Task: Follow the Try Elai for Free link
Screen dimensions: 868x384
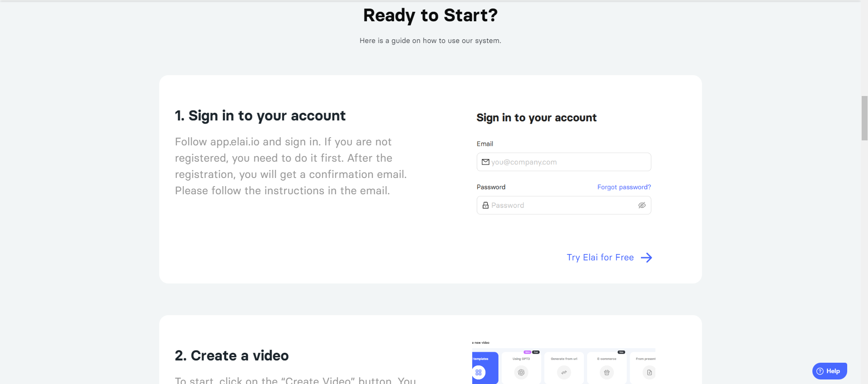Action: [x=600, y=257]
